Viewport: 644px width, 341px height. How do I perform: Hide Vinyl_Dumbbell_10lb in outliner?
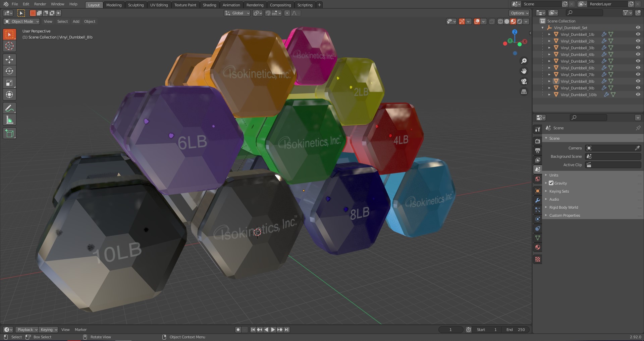(x=638, y=94)
